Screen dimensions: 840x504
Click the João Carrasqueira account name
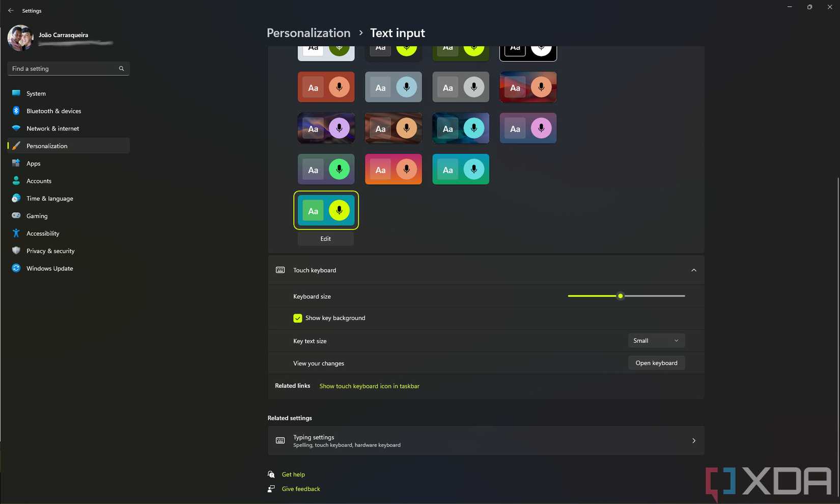pyautogui.click(x=63, y=35)
